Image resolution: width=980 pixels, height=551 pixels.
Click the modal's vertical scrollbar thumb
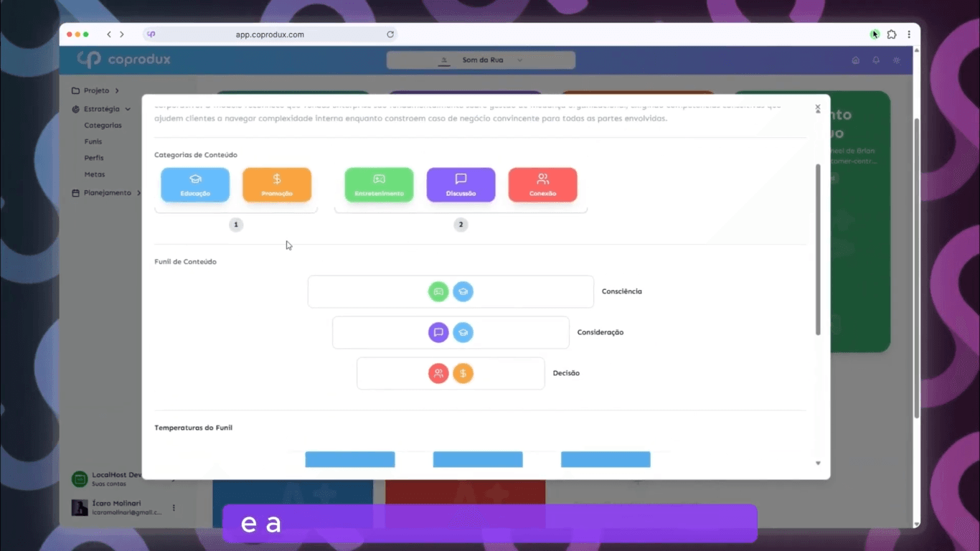[x=817, y=249]
